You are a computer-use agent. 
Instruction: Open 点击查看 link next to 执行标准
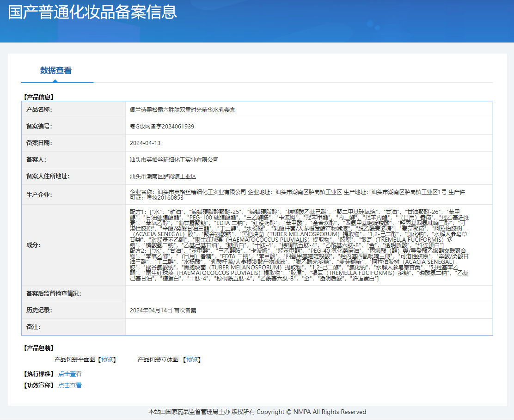(x=70, y=374)
